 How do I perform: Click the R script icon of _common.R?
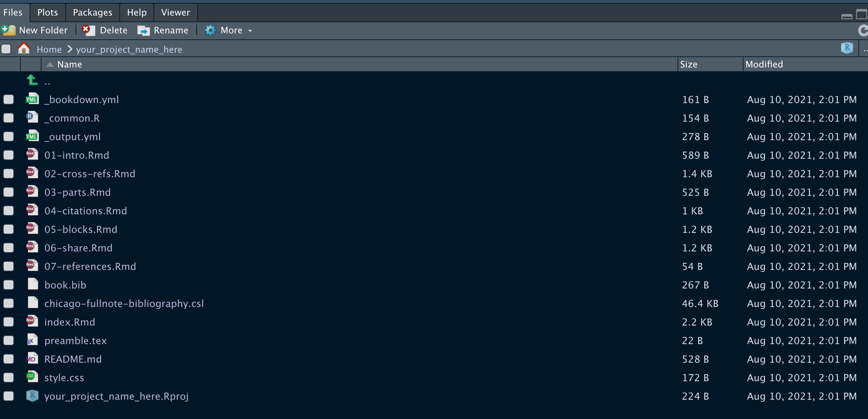click(32, 117)
